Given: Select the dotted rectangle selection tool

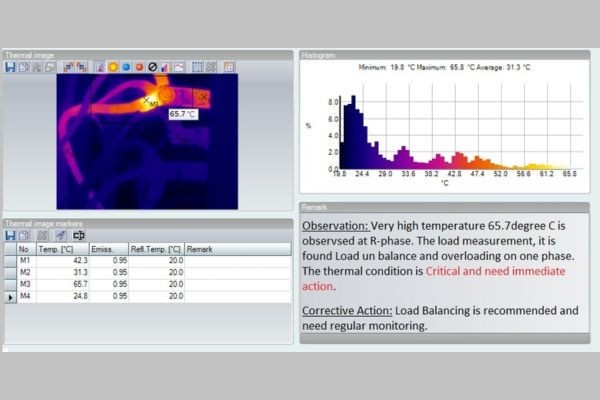Looking at the screenshot, I should coord(197,67).
